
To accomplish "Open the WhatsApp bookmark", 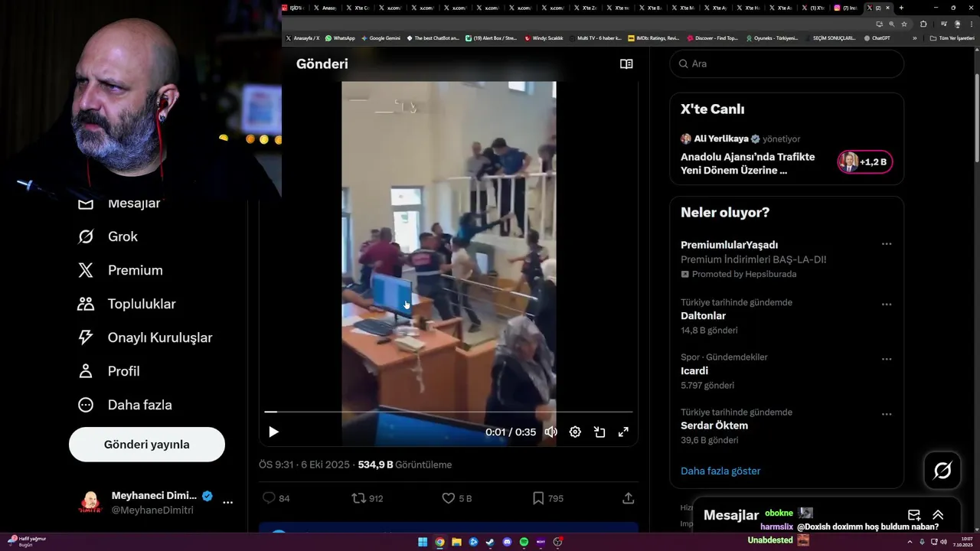I will pyautogui.click(x=340, y=38).
